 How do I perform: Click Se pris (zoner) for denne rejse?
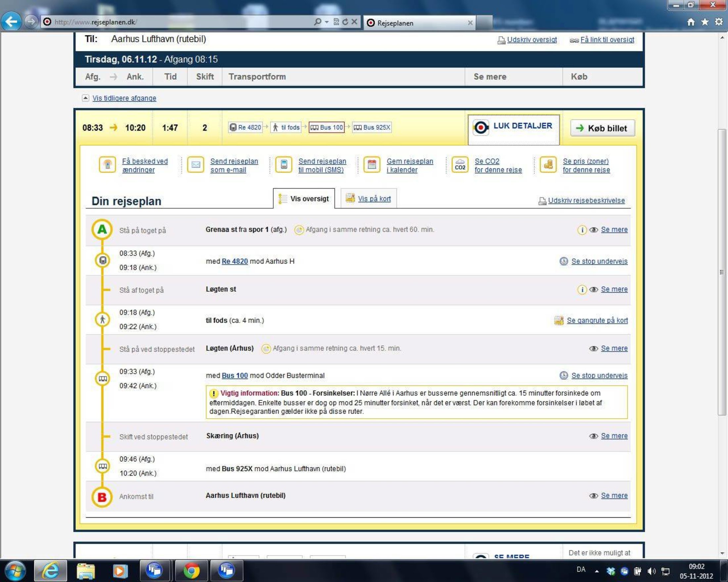point(586,166)
